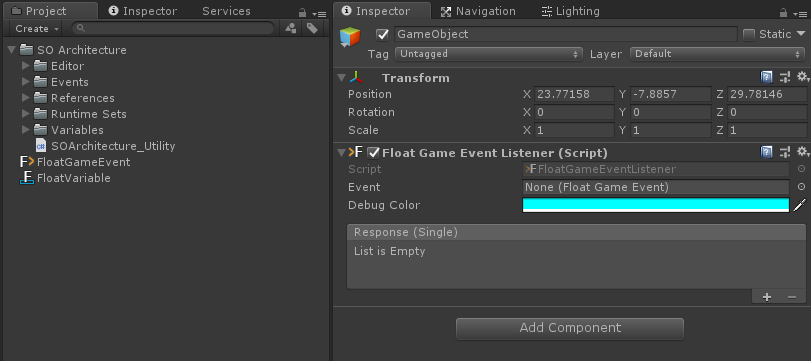Remove a response with the minus button
Image resolution: width=811 pixels, height=361 pixels.
(x=791, y=296)
